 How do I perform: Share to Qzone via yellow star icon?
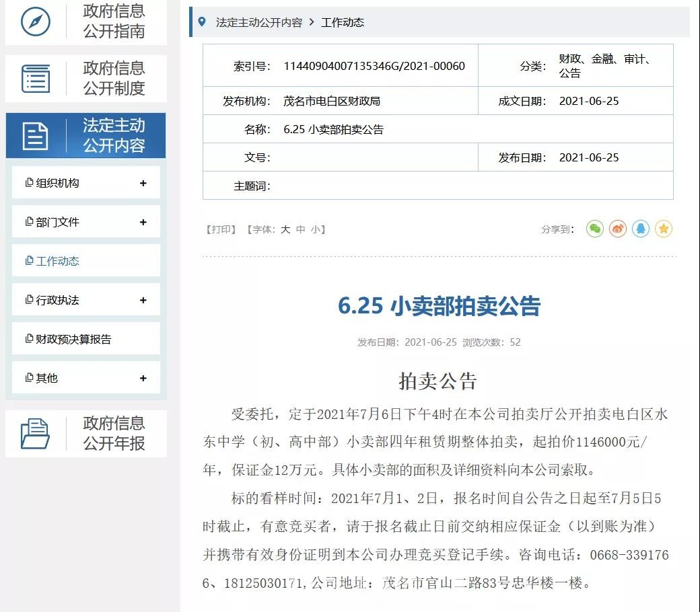(x=664, y=229)
